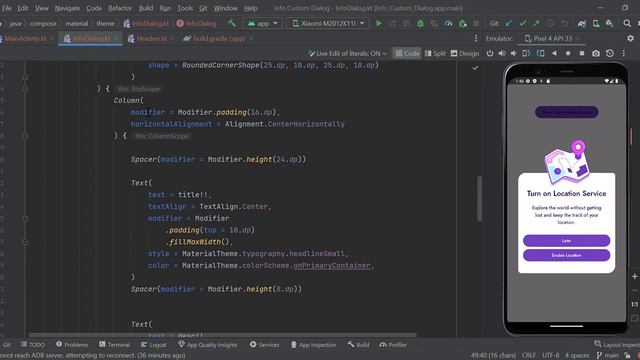The height and width of the screenshot is (360, 640).
Task: Open App Inspection tool window
Action: [313, 344]
